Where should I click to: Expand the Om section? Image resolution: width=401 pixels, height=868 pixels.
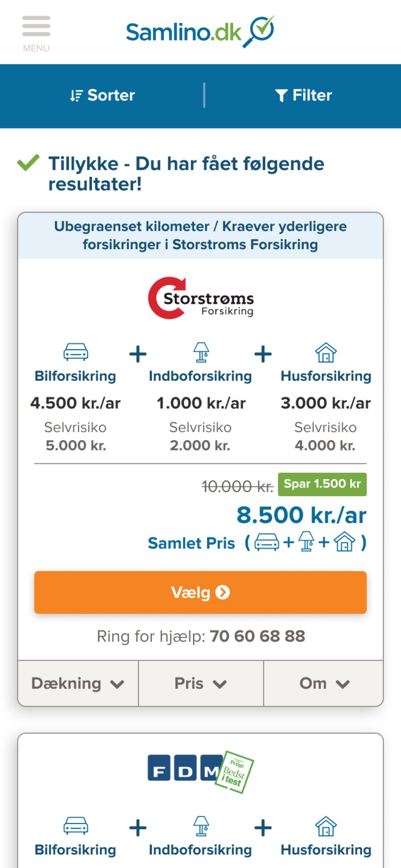[x=324, y=684]
